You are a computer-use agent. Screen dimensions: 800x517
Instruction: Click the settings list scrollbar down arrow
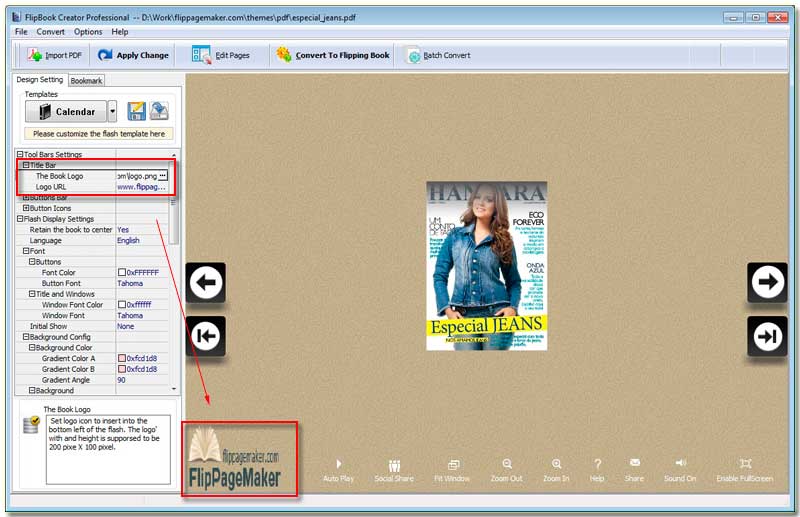[x=174, y=389]
